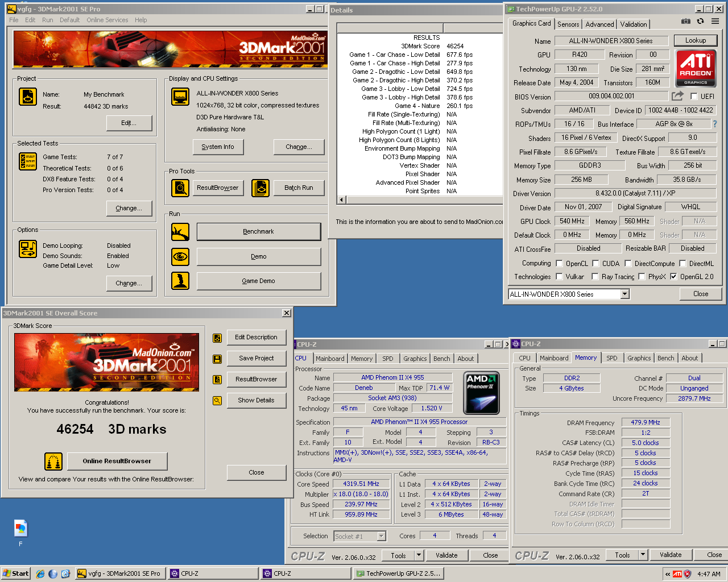Click Change in the Selected Tests group
This screenshot has width=728, height=582.
(x=129, y=209)
